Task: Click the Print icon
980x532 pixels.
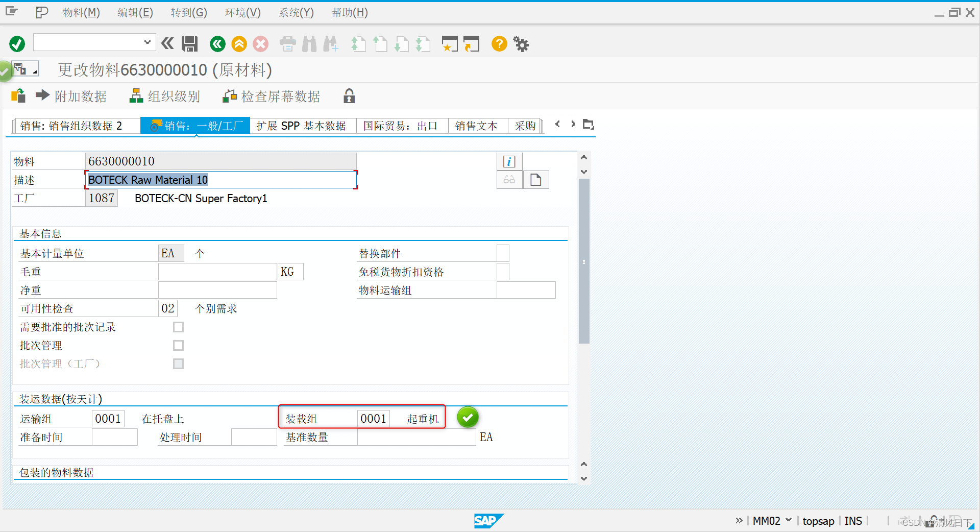Action: pos(288,44)
